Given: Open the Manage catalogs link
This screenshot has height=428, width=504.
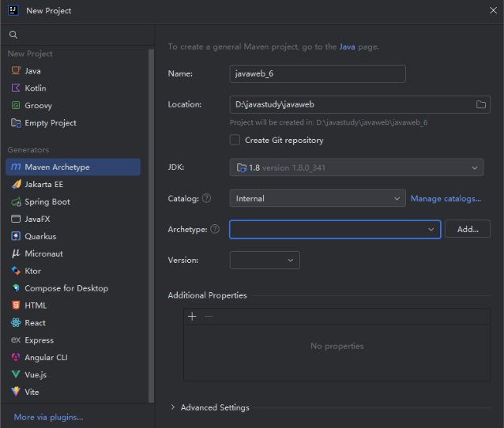Looking at the screenshot, I should (x=445, y=199).
